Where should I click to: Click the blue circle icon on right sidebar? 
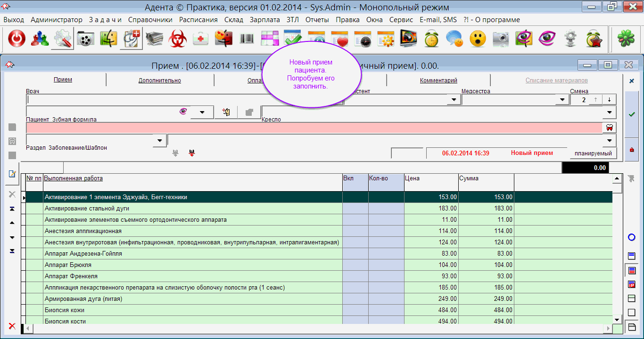[x=632, y=237]
